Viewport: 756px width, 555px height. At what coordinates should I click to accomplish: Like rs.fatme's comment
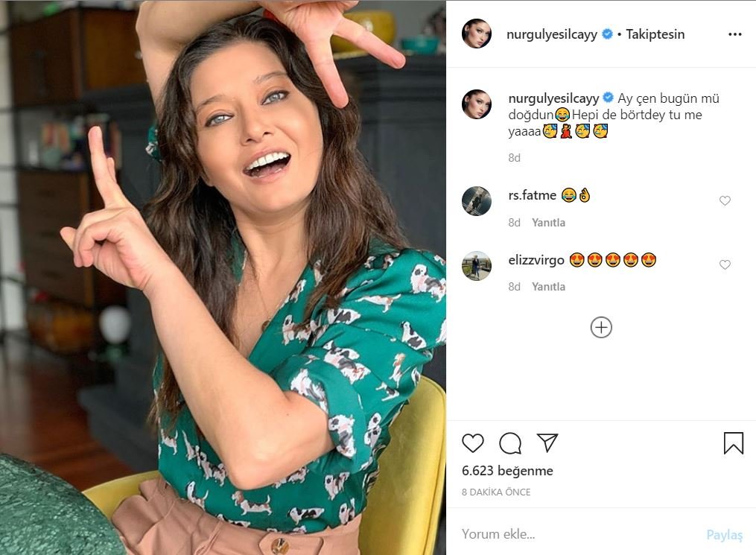click(x=725, y=200)
